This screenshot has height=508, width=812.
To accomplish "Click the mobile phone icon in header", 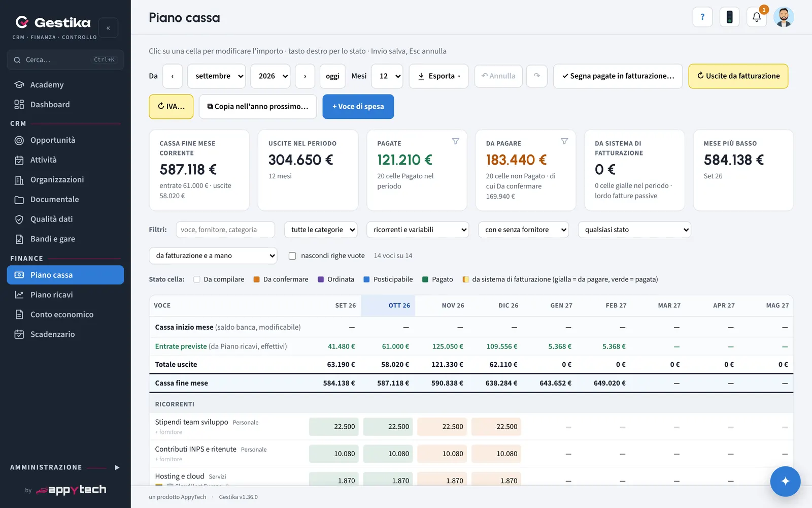I will 729,17.
